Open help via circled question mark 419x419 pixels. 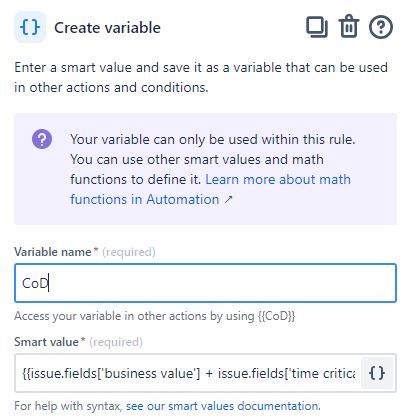[x=381, y=27]
